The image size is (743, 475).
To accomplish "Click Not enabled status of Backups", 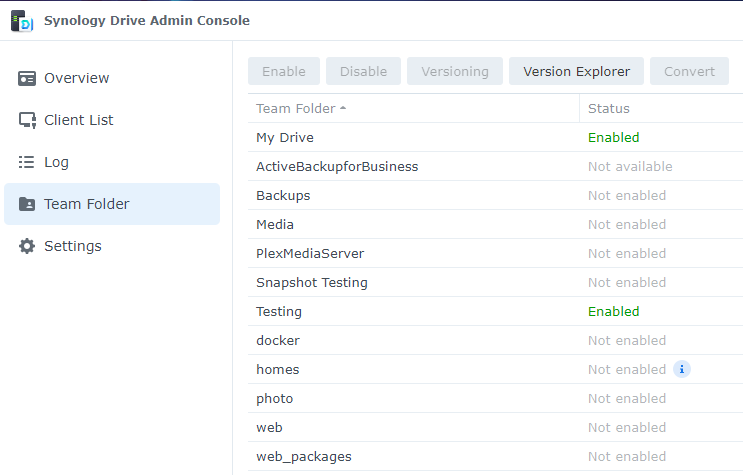I will click(x=627, y=195).
